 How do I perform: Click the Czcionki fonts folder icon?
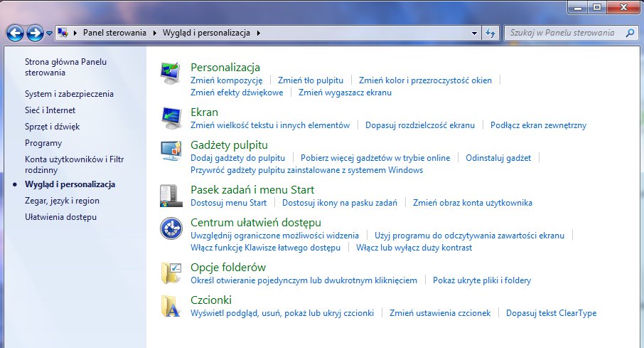pyautogui.click(x=171, y=306)
